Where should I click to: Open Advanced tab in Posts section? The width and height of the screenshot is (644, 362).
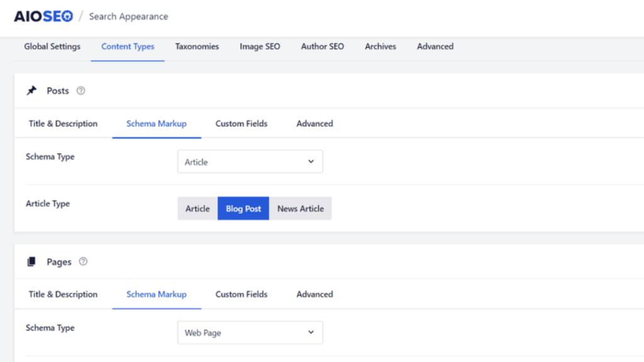click(314, 124)
